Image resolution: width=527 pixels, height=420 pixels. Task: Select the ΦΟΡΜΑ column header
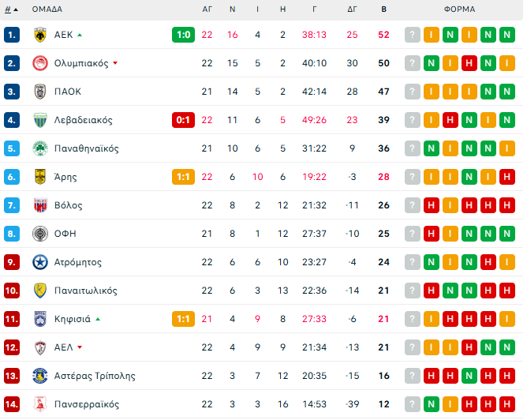click(x=459, y=9)
